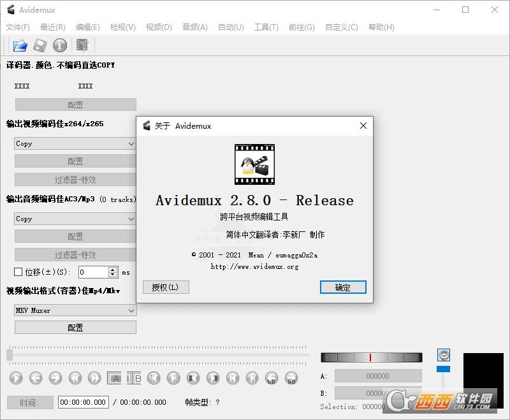Click the 帧类型: ? frame type label
This screenshot has height=420, width=510.
202,402
